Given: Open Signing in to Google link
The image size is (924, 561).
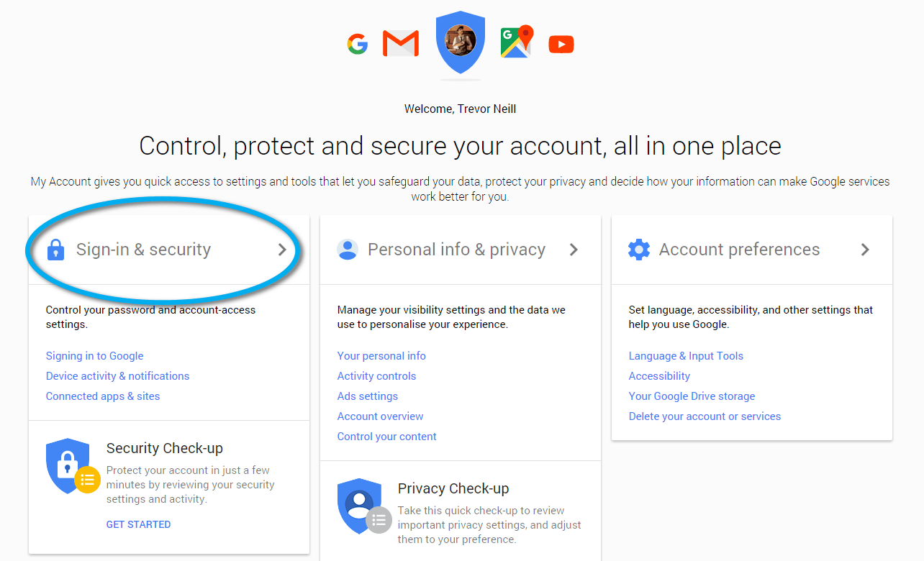Looking at the screenshot, I should 95,356.
